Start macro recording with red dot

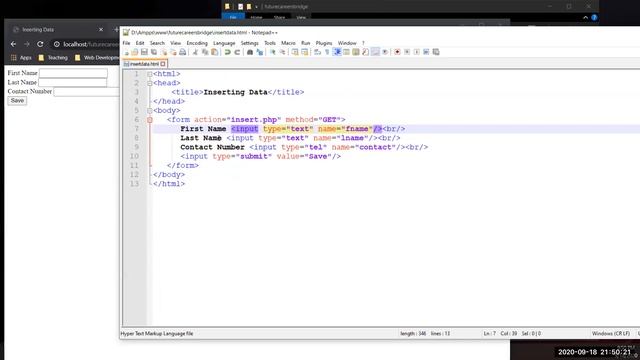397,52
